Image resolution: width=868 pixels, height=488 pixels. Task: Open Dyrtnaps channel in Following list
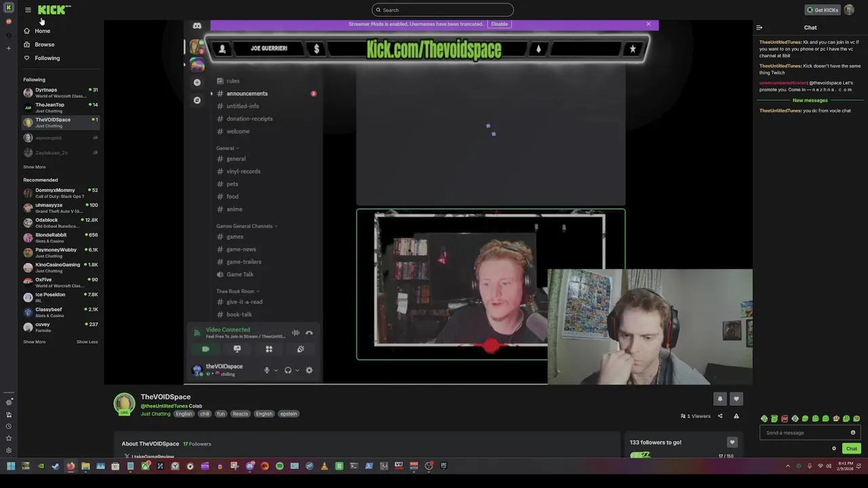60,92
